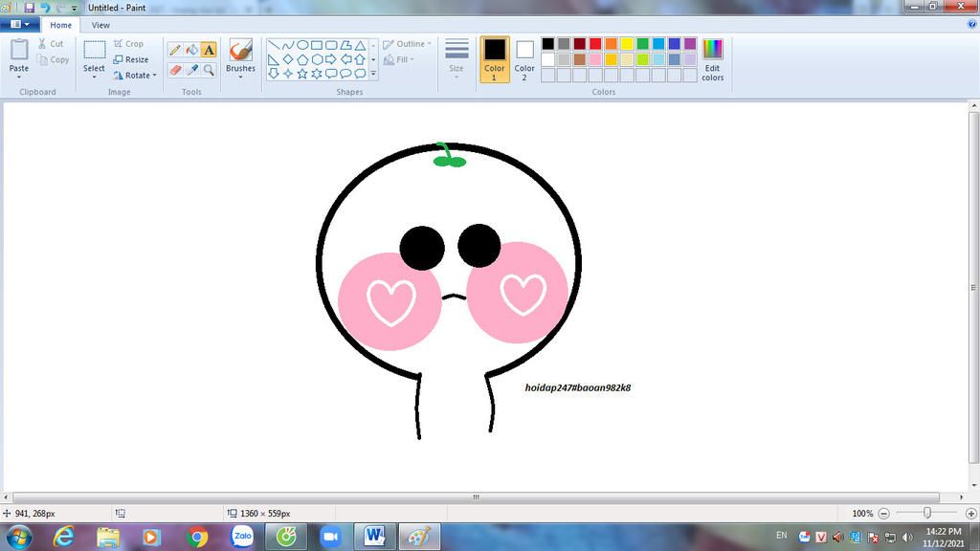Select the Eraser tool
Image resolution: width=980 pixels, height=551 pixels.
click(175, 69)
